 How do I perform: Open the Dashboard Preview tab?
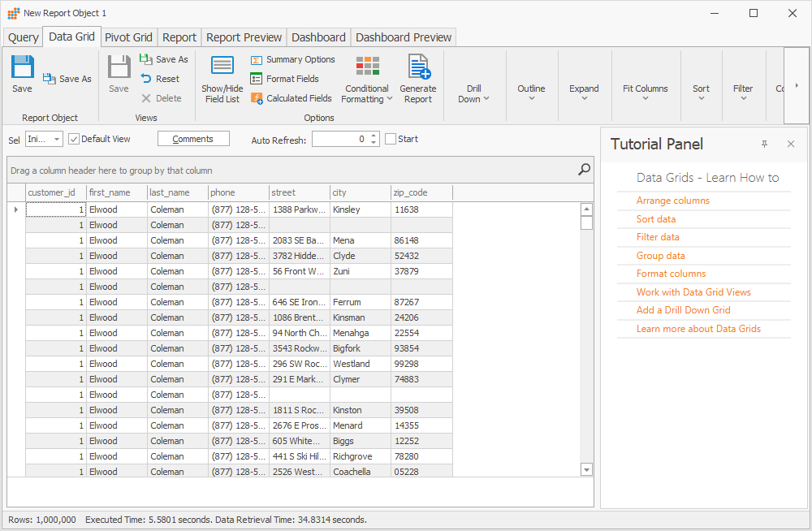404,37
